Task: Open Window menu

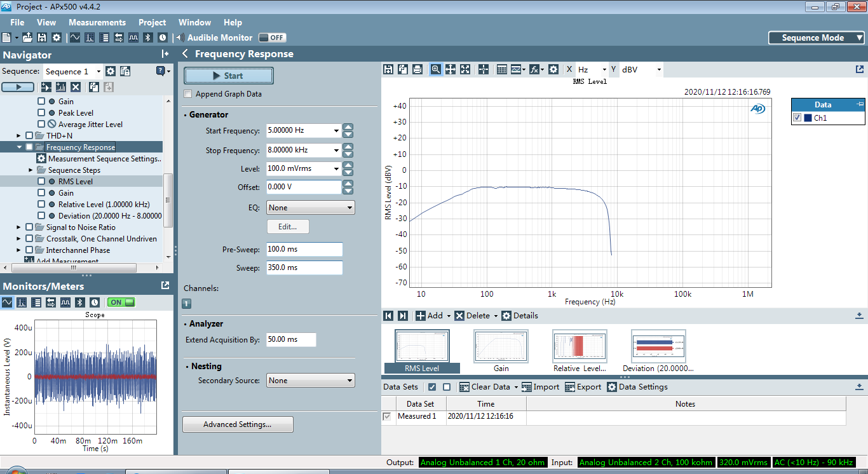Action: point(195,22)
